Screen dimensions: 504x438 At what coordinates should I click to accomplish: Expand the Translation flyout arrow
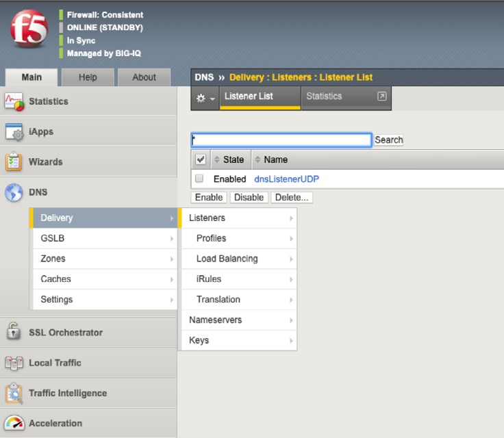pyautogui.click(x=291, y=300)
